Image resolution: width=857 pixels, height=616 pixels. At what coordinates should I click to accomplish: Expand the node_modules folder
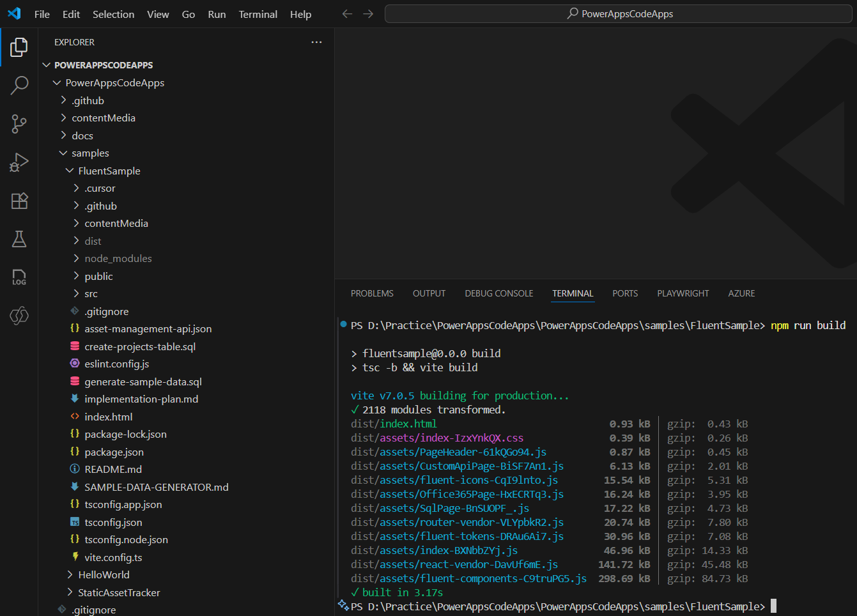point(118,259)
